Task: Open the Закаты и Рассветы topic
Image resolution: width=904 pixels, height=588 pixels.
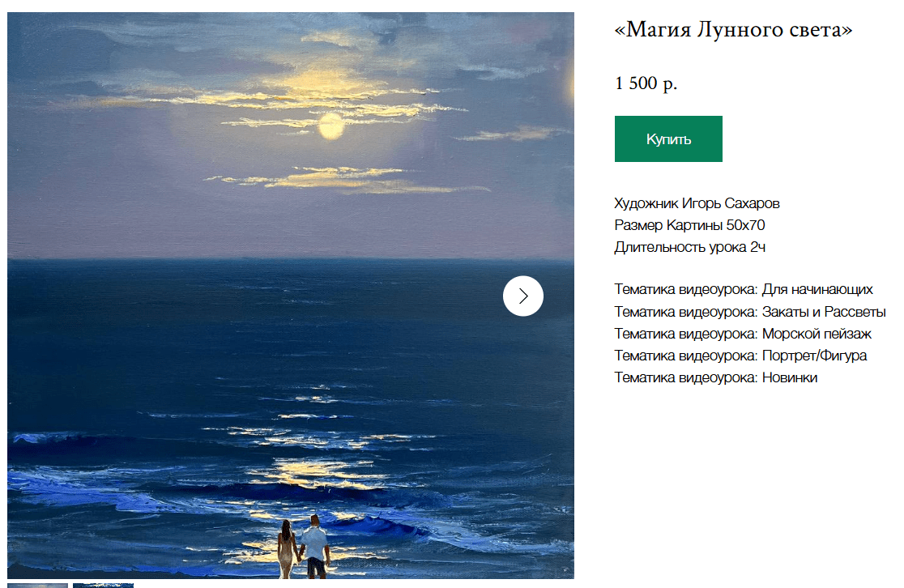Action: point(824,312)
